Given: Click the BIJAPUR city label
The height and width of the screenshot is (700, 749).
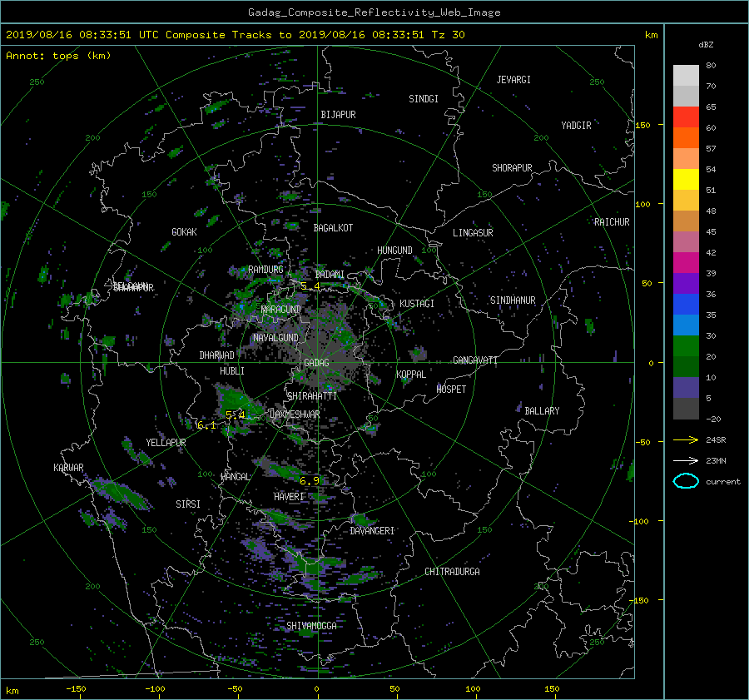Looking at the screenshot, I should [338, 115].
